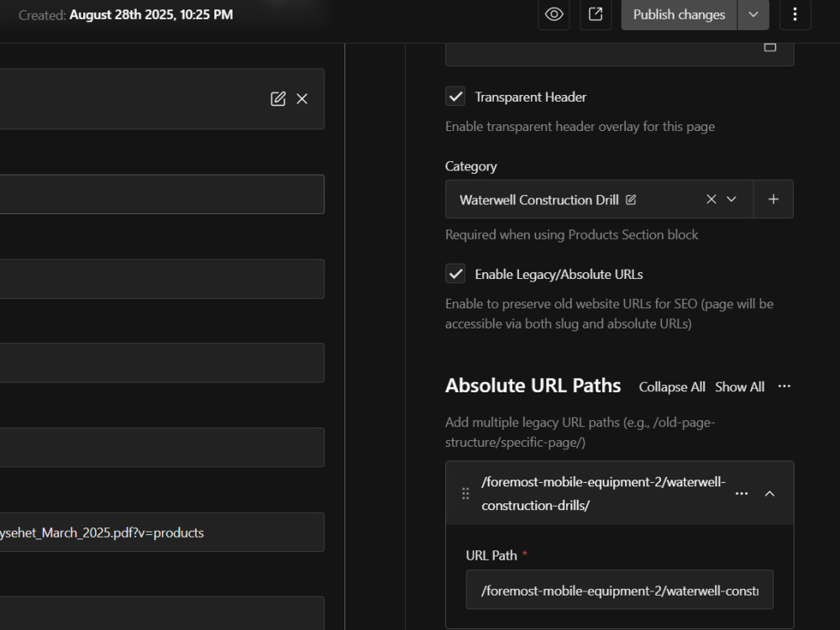840x630 pixels.
Task: Grab the drag handle of URL path row
Action: coord(465,493)
